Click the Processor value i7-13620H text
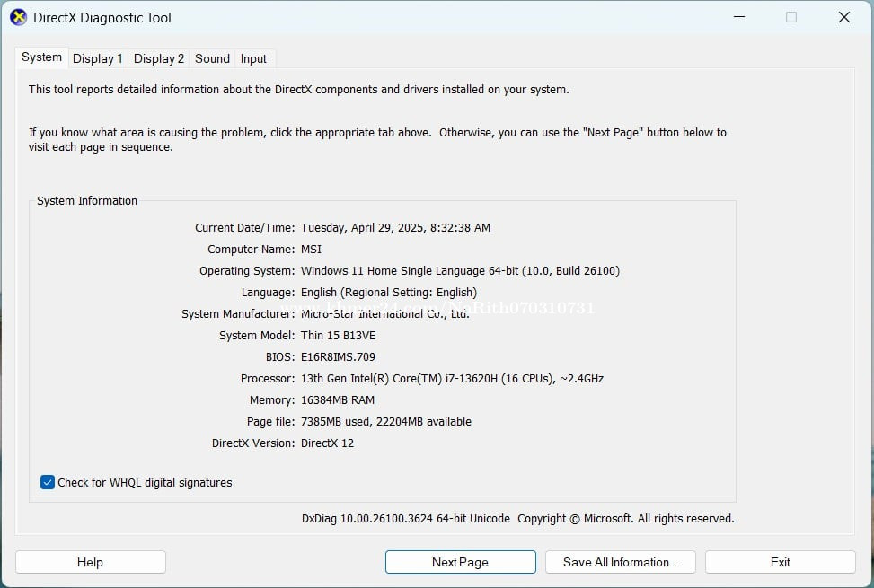Image resolution: width=874 pixels, height=588 pixels. 453,379
